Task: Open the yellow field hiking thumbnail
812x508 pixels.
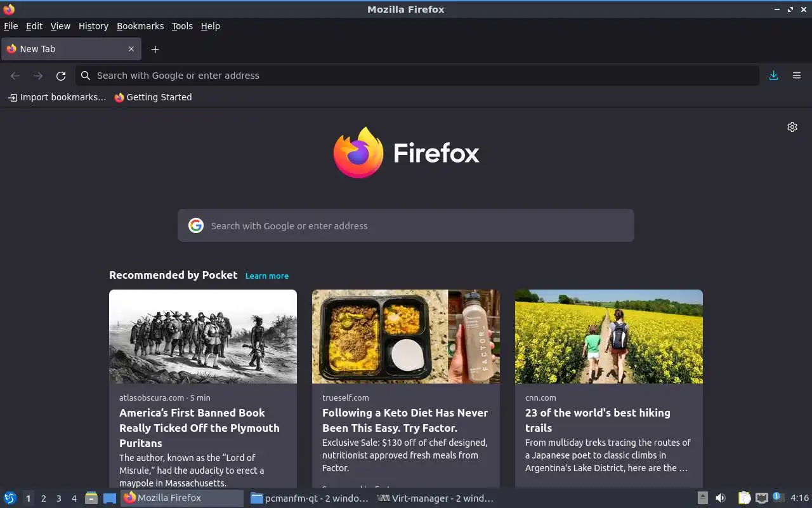Action: (x=609, y=337)
